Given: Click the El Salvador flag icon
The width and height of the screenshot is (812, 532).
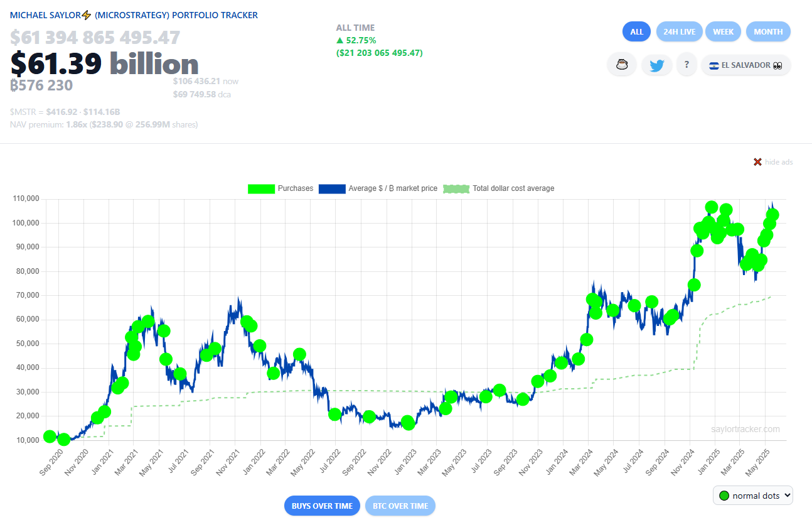Looking at the screenshot, I should click(x=713, y=65).
